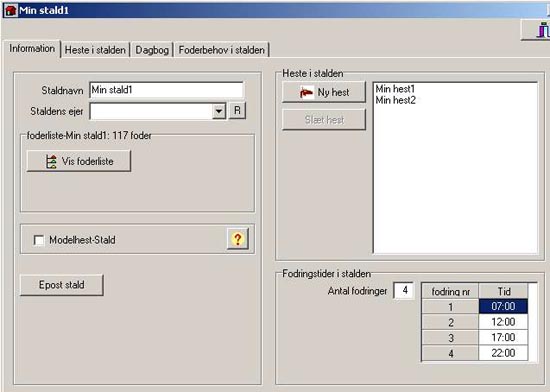Expand the Staldens ejer dropdown arrow
This screenshot has width=550, height=392.
coord(219,111)
